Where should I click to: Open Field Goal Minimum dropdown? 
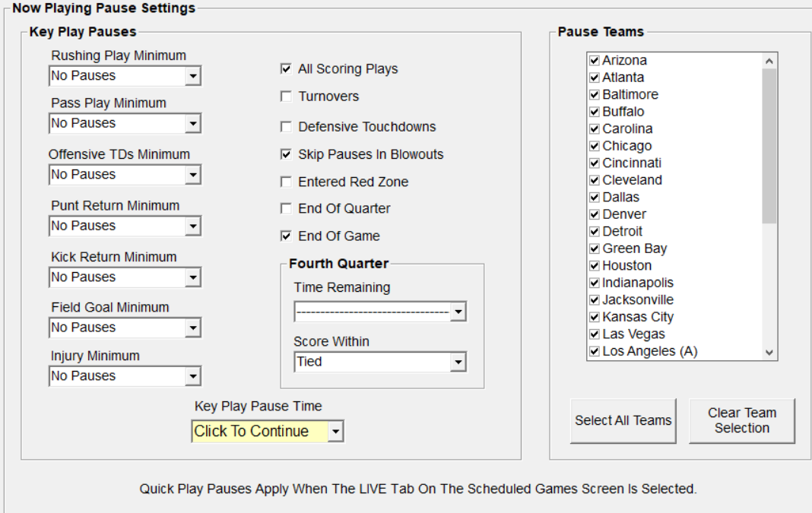click(x=193, y=328)
